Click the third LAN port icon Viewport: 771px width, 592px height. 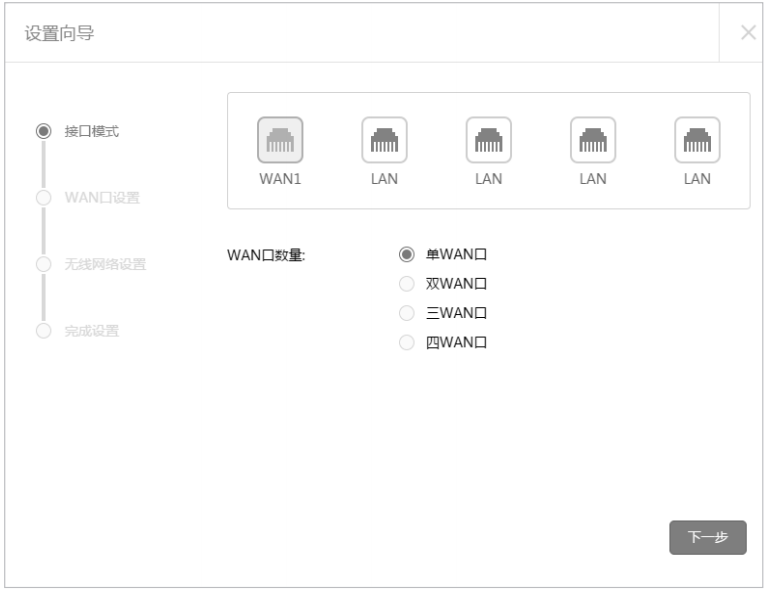tap(593, 140)
